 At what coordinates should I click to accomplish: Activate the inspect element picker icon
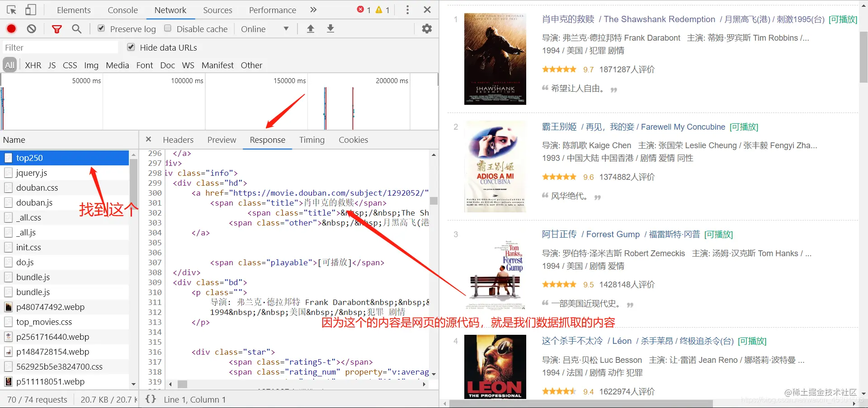[x=12, y=10]
